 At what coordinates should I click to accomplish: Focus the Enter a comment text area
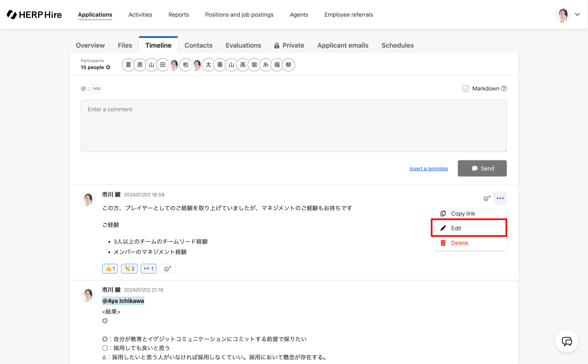coord(294,126)
